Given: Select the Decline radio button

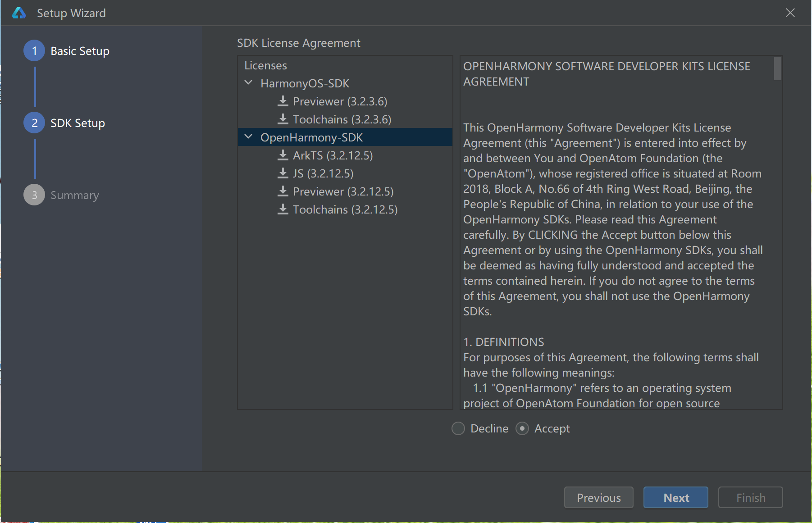Looking at the screenshot, I should pos(458,428).
